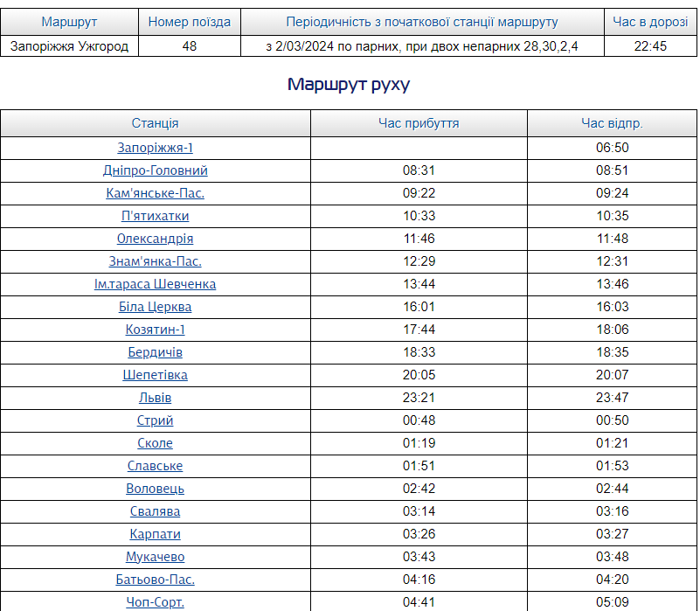Select the Бердичів station link
The width and height of the screenshot is (700, 611).
155,352
